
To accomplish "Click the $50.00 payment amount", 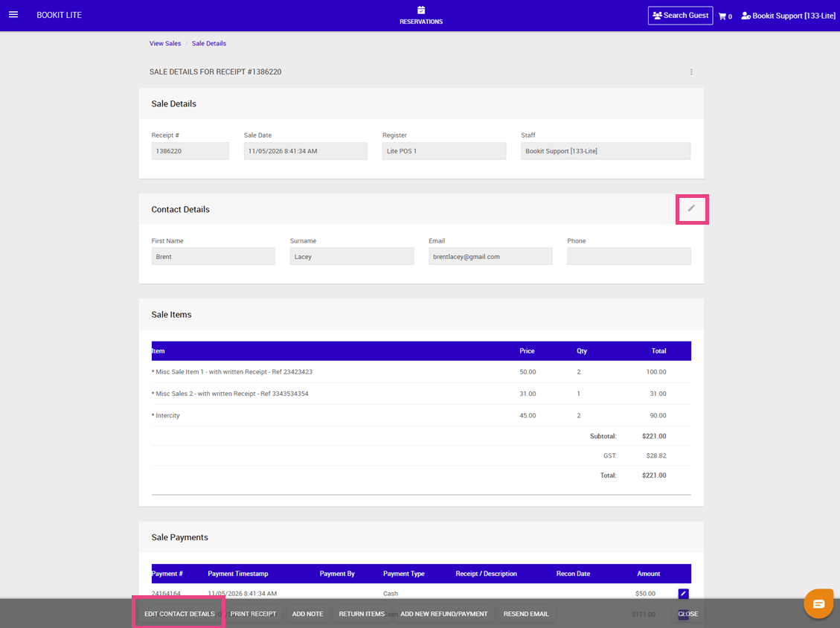I will point(646,594).
